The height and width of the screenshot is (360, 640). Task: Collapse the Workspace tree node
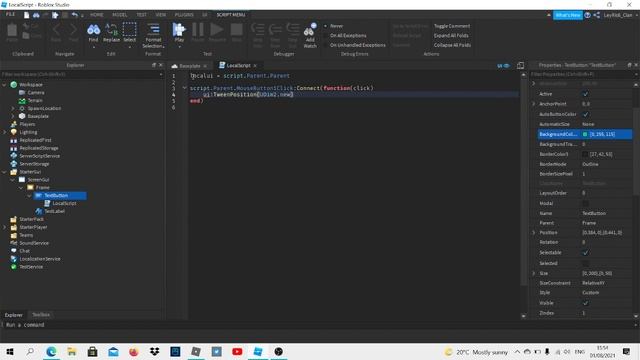pos(4,84)
